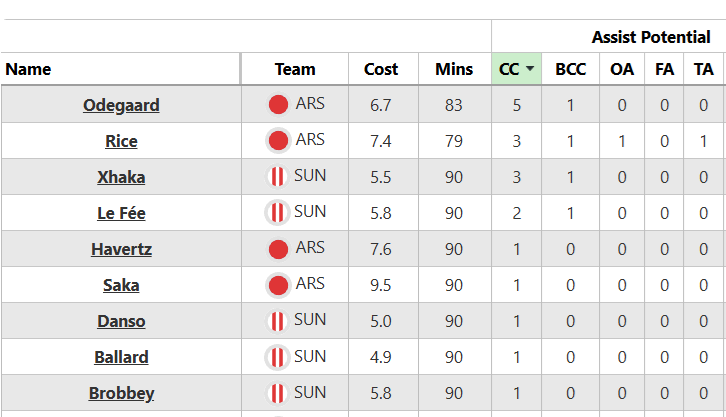Open Odegaard player link
This screenshot has height=417, width=726.
121,105
